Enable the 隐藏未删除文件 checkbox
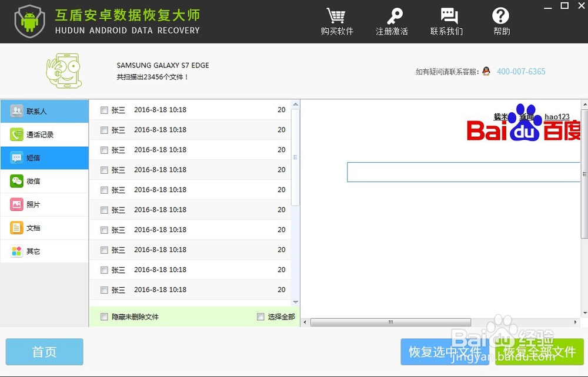This screenshot has width=588, height=377. (103, 317)
